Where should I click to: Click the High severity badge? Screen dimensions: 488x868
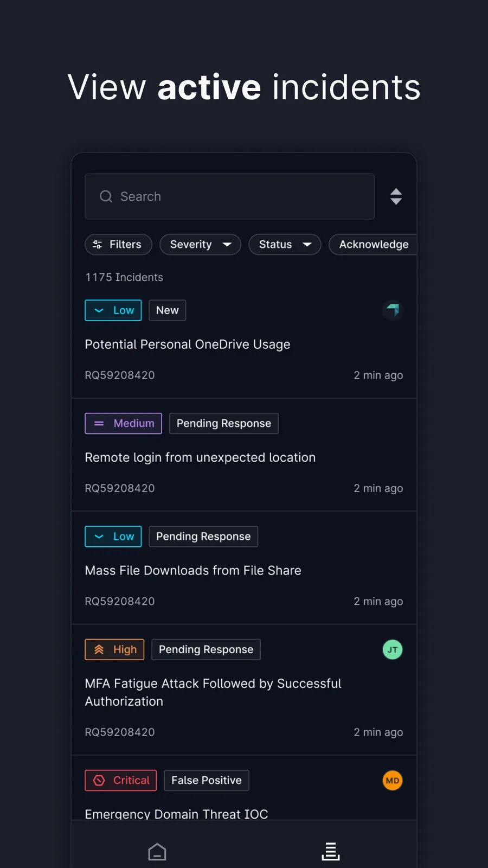pos(114,649)
